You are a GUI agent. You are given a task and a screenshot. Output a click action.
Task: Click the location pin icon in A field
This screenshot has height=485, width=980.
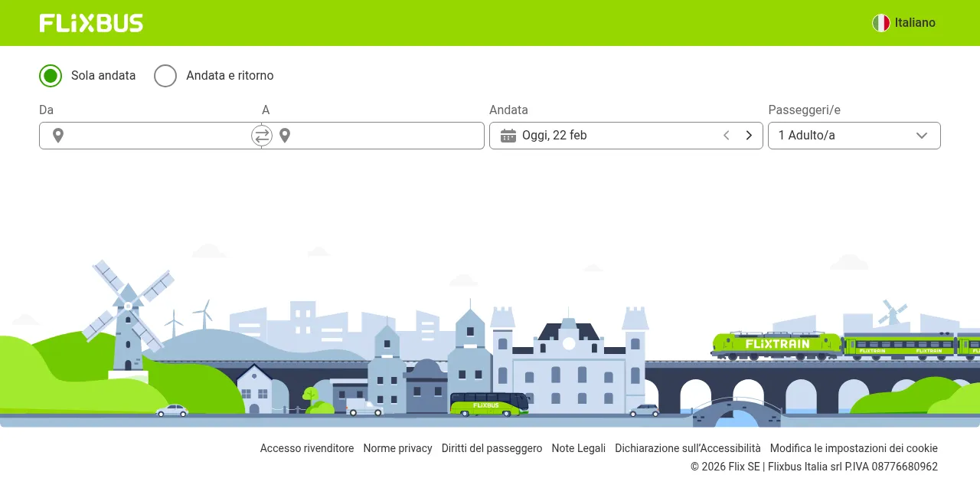(x=285, y=136)
